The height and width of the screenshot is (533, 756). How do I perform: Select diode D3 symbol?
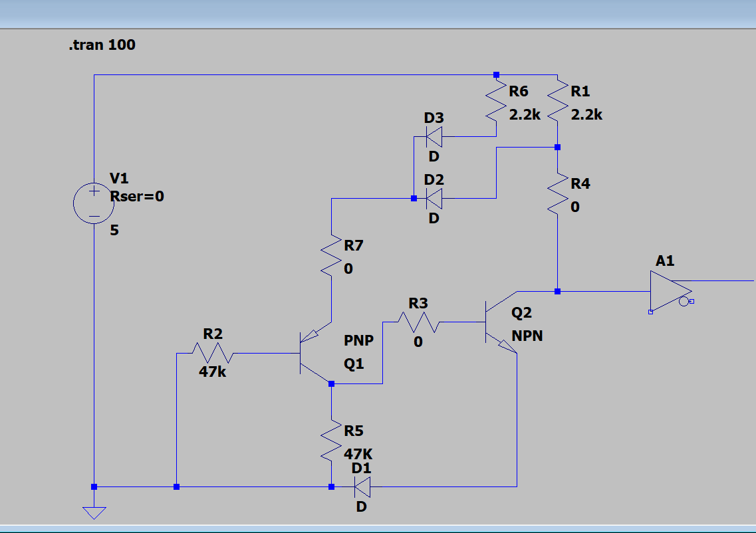434,136
